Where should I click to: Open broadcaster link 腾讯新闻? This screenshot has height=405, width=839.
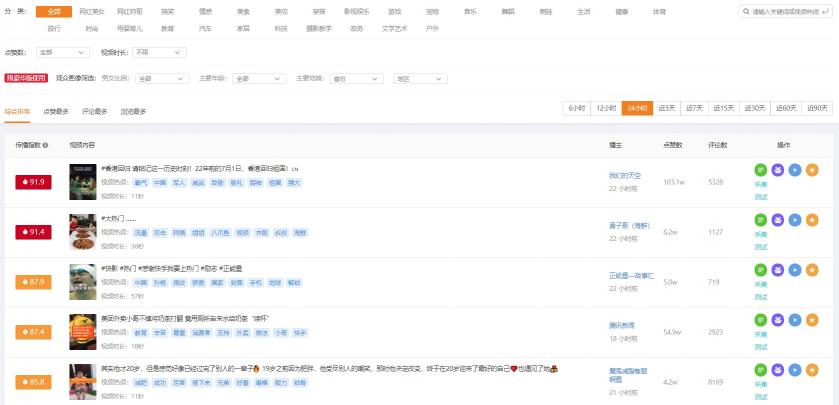point(622,325)
